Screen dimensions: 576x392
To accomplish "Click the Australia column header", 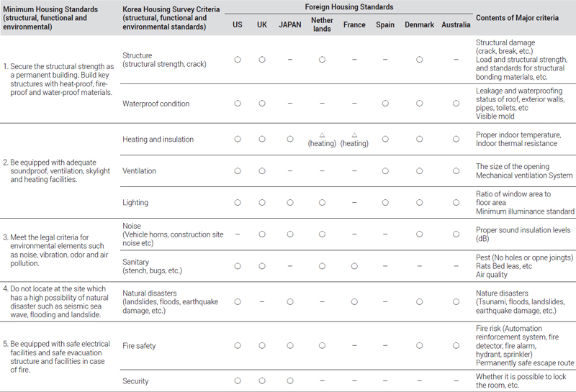I will pos(456,24).
